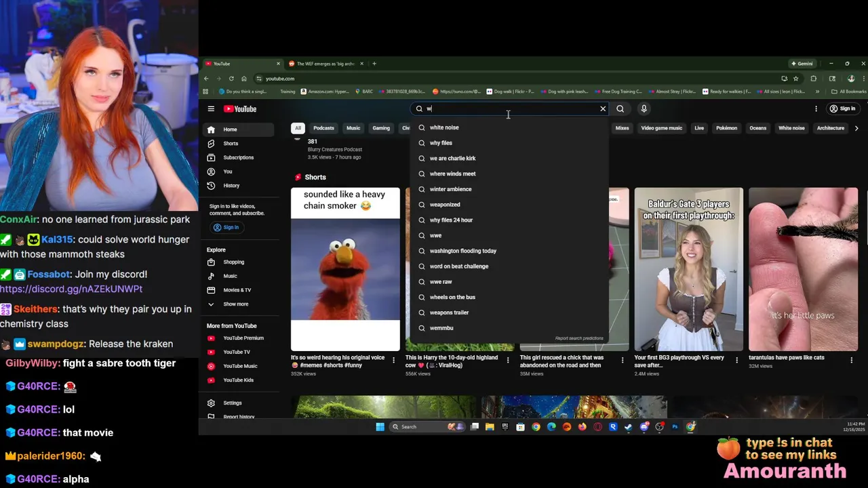Open the YouTube hamburger guide menu
The image size is (868, 488).
coord(211,108)
